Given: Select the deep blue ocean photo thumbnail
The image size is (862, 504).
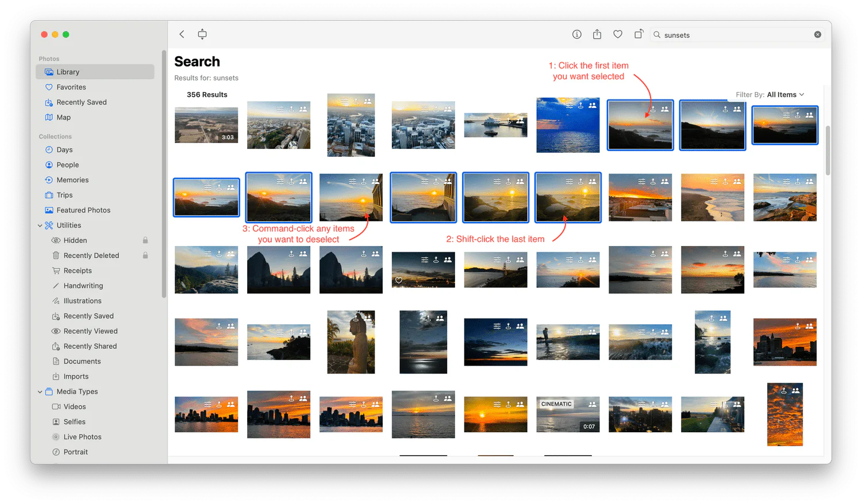Looking at the screenshot, I should coord(568,125).
